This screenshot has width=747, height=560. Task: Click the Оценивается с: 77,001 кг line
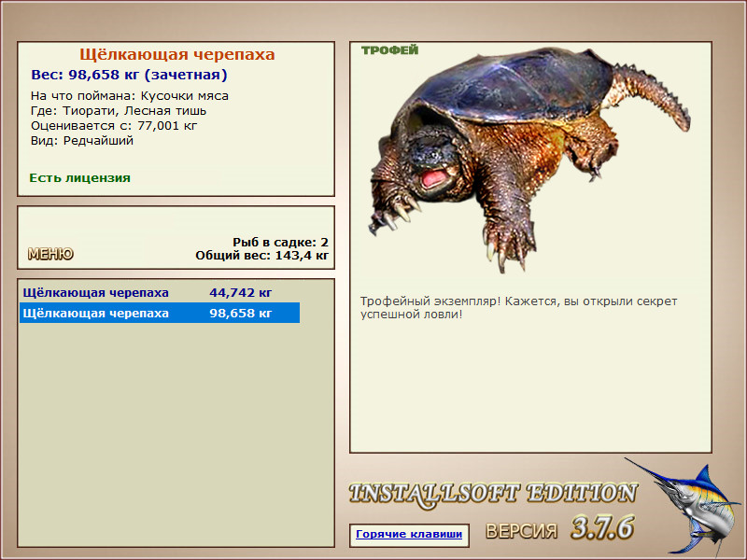point(114,126)
